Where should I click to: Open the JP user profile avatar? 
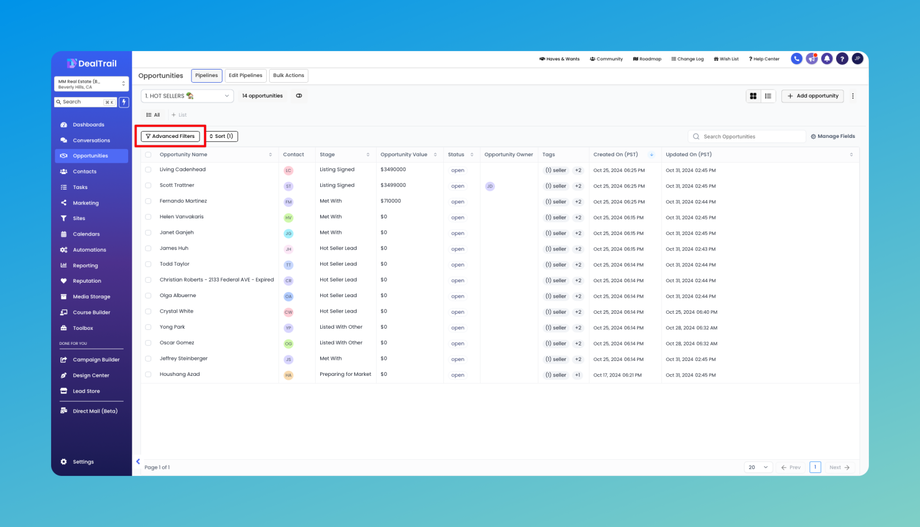pyautogui.click(x=857, y=59)
